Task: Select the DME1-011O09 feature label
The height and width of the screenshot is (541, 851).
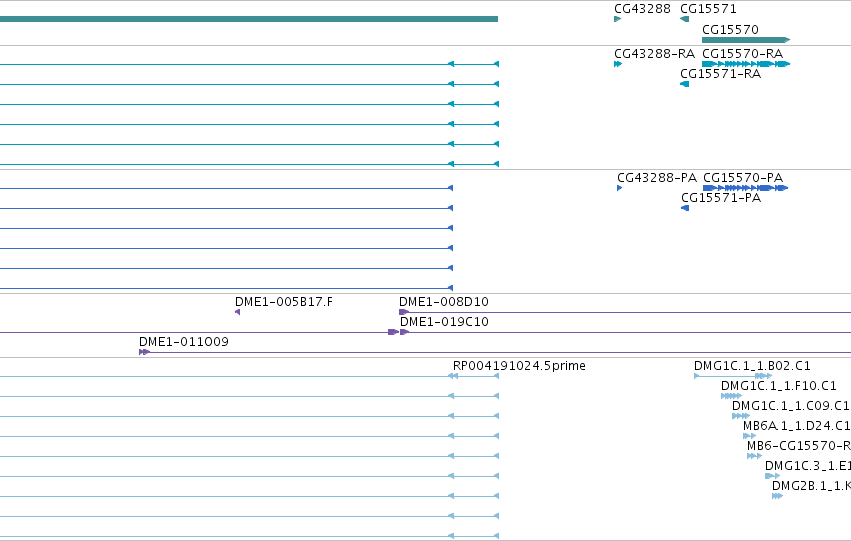Action: pos(183,342)
